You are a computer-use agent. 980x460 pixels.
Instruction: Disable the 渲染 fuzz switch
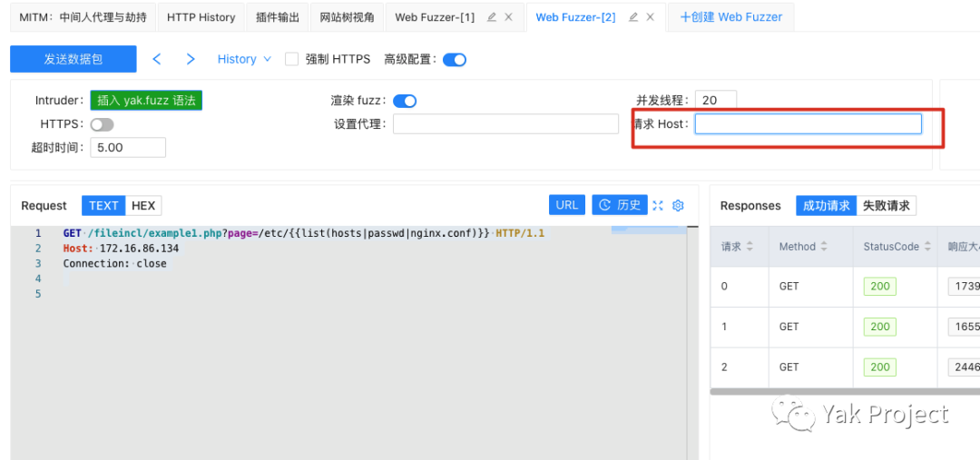[x=405, y=101]
